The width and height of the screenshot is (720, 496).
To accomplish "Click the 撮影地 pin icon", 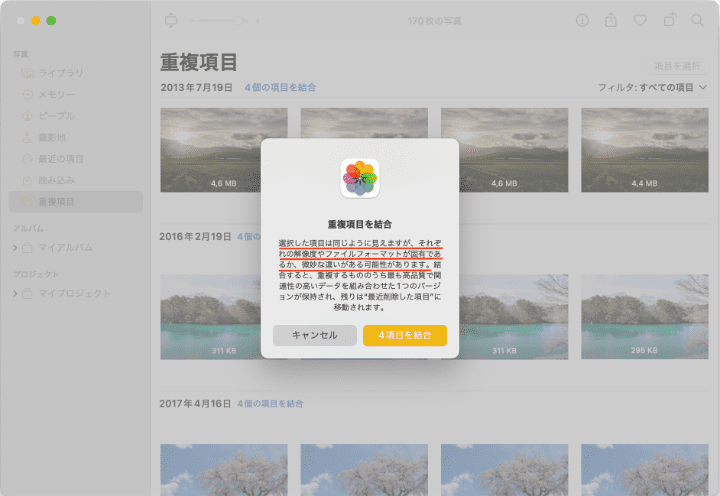I will click(28, 137).
